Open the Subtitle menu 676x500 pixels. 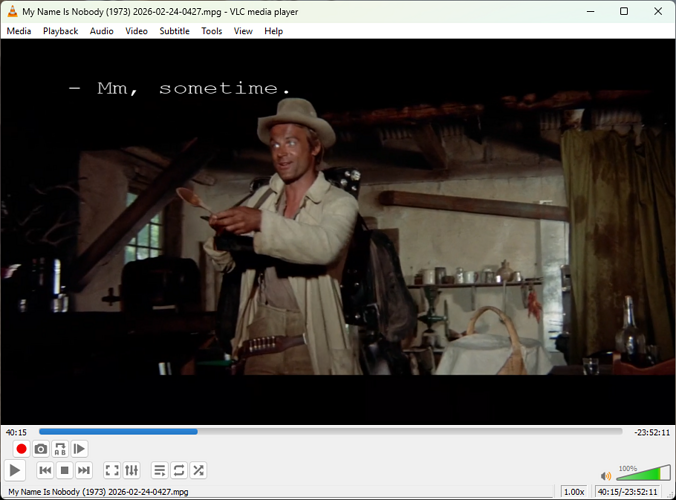[x=175, y=31]
